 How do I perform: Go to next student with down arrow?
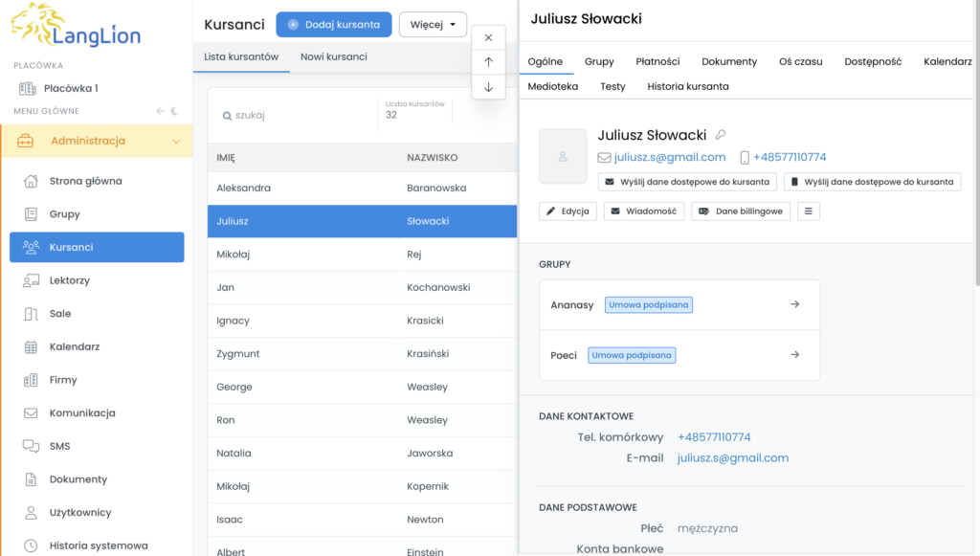(x=489, y=87)
